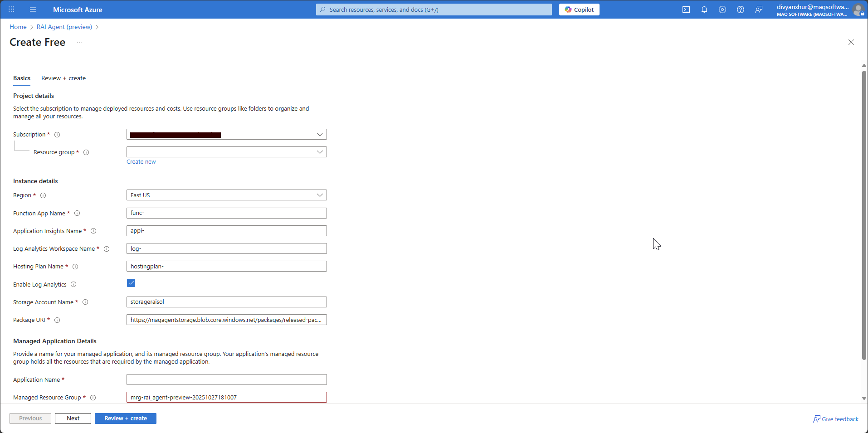
Task: Click the Storage Account Name field
Action: 227,302
